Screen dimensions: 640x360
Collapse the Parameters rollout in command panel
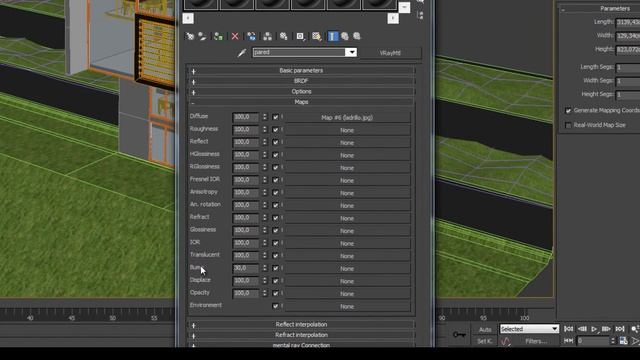(x=600, y=9)
